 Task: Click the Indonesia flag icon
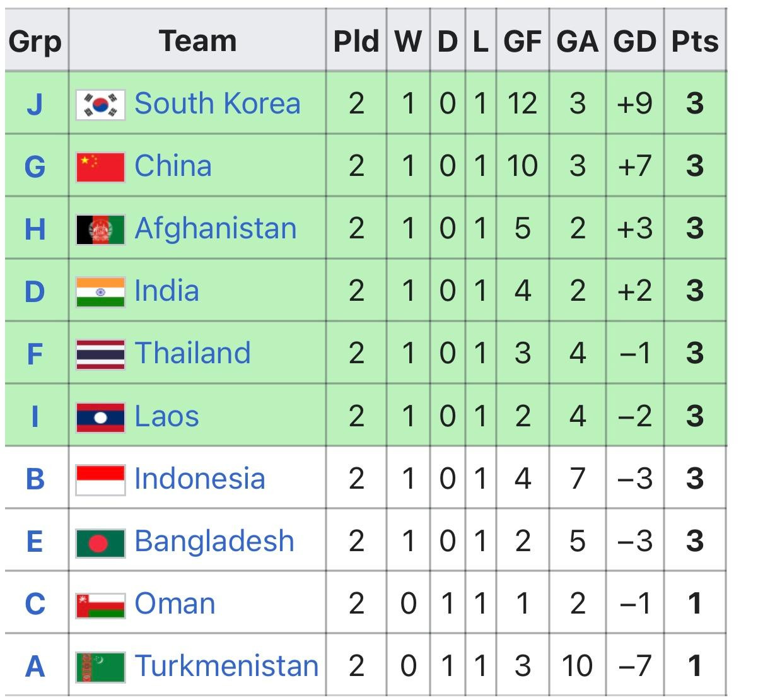point(100,479)
